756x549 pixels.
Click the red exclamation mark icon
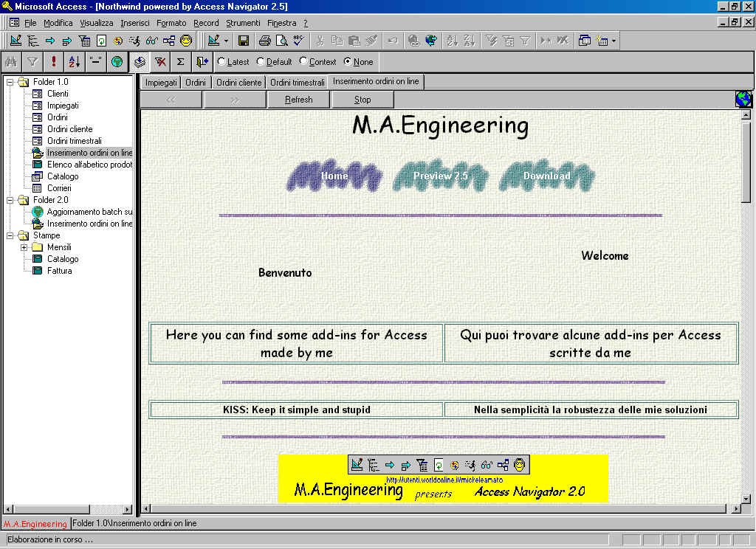(53, 62)
